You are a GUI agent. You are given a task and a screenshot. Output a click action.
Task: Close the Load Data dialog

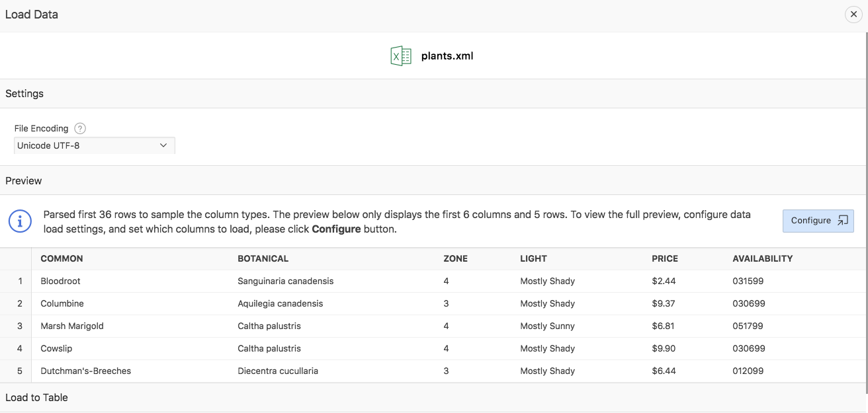click(853, 15)
